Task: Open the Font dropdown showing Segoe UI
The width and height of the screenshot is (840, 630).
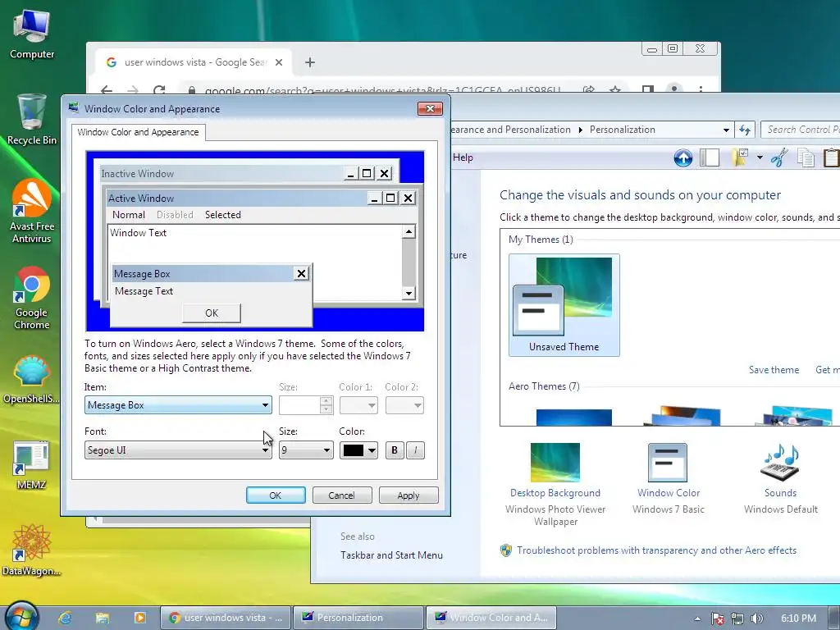Action: [178, 450]
